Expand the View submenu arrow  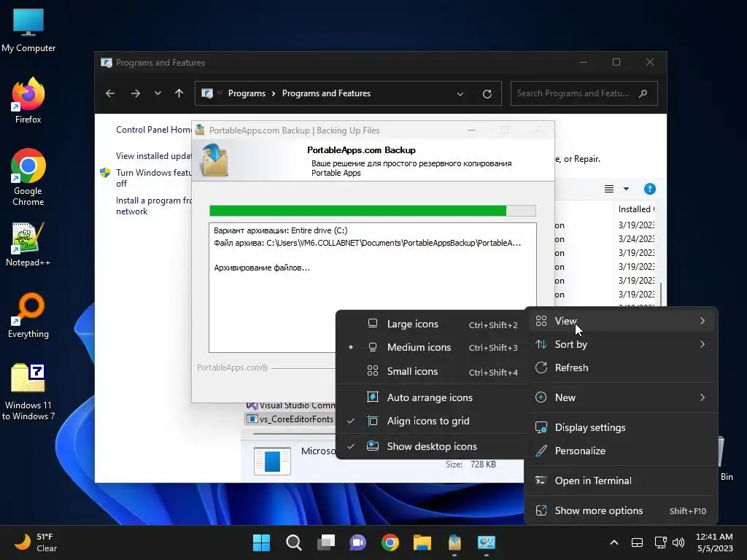tap(703, 321)
